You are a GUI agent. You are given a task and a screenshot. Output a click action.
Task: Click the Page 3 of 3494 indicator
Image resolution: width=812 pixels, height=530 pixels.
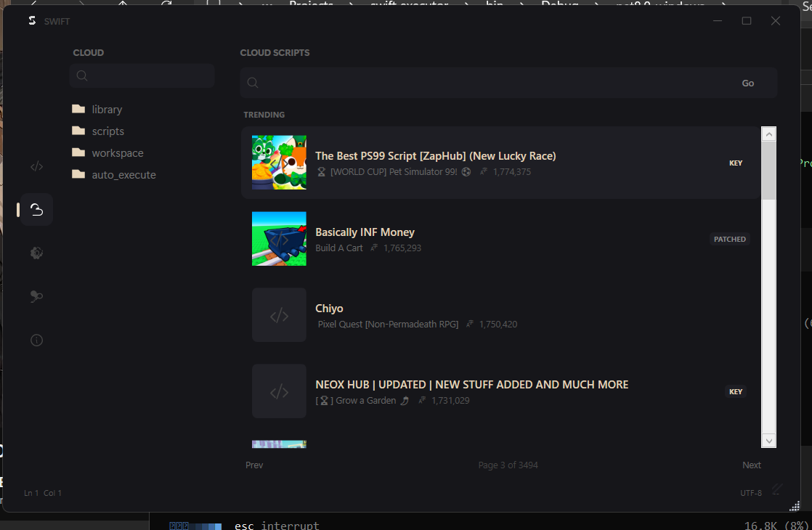tap(508, 465)
